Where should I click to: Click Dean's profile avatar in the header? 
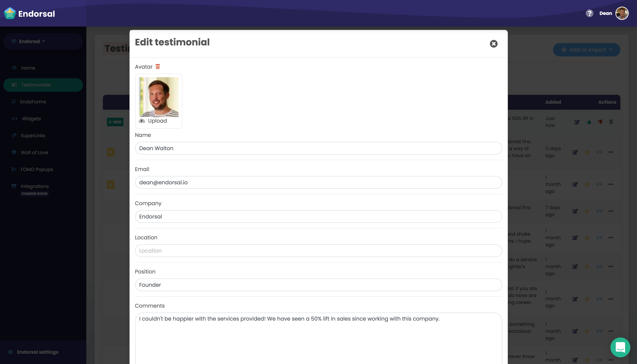[623, 13]
